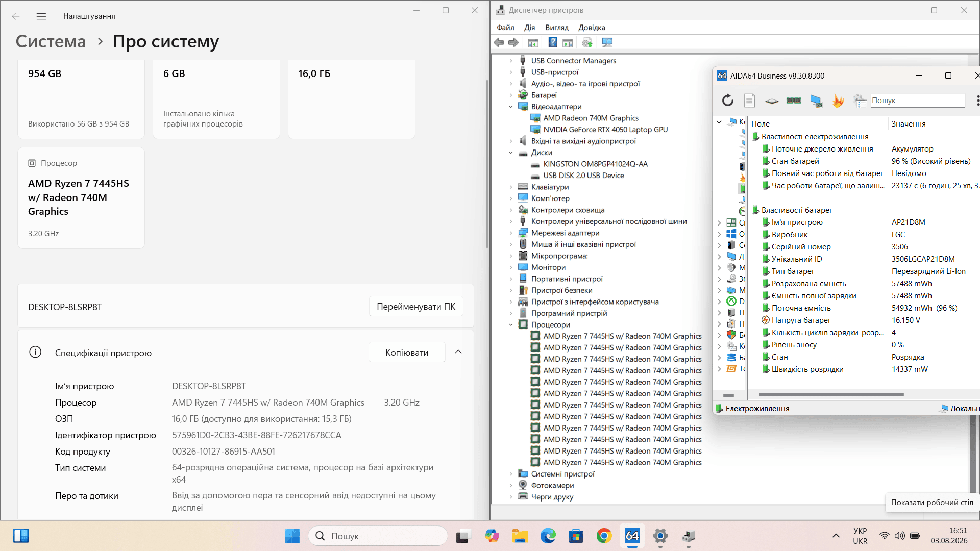
Task: Collapse the Диски node in Device Manager
Action: 511,153
